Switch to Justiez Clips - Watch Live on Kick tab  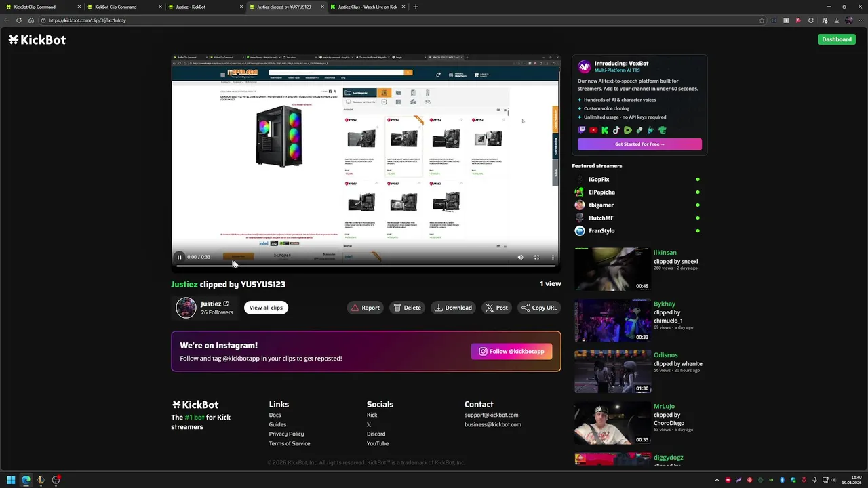(x=366, y=7)
